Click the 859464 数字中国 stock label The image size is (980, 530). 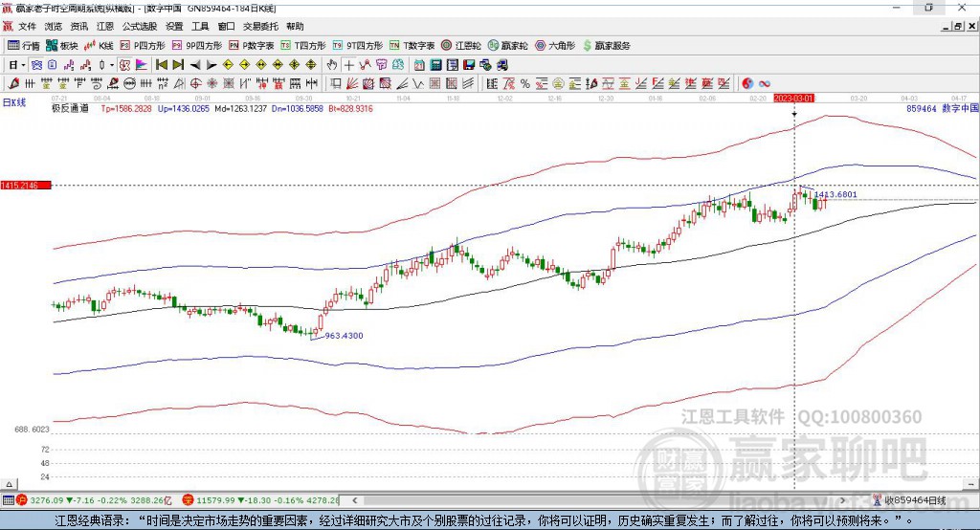(942, 108)
